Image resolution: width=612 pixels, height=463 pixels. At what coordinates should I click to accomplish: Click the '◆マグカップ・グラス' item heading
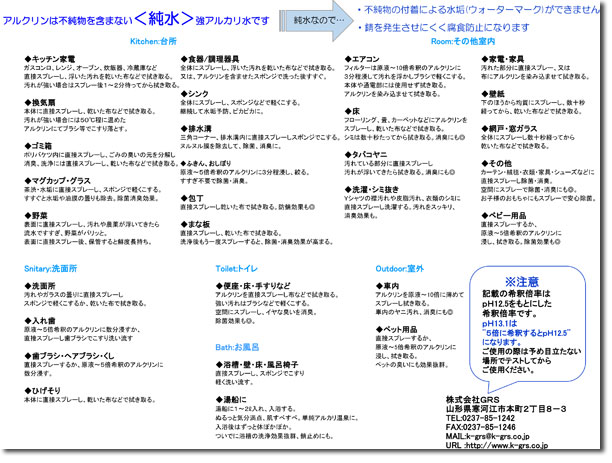57,181
